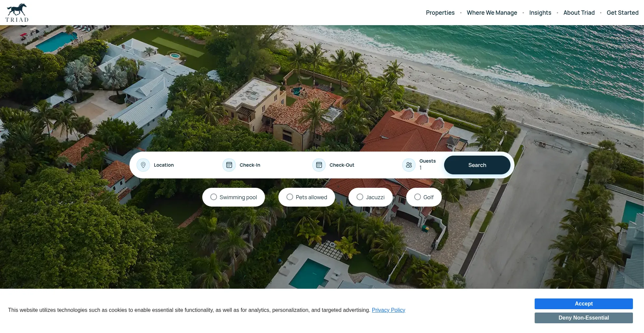Accept the cookie notice
Image resolution: width=644 pixels, height=333 pixels.
[584, 304]
